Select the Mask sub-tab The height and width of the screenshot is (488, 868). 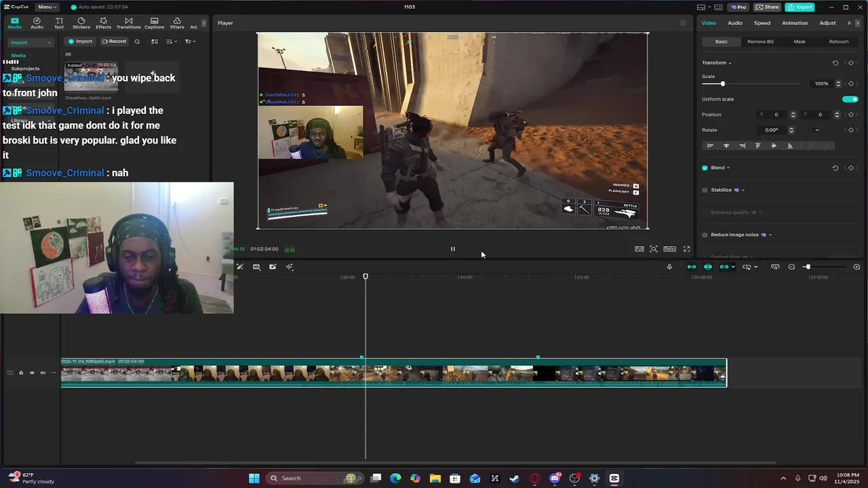(x=800, y=41)
